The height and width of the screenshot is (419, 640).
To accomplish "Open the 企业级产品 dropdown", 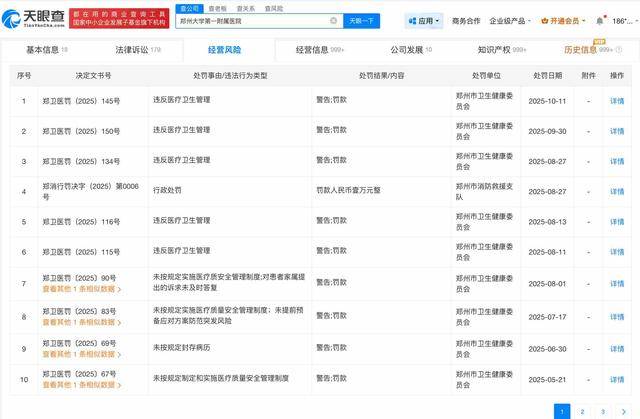I will pyautogui.click(x=510, y=20).
